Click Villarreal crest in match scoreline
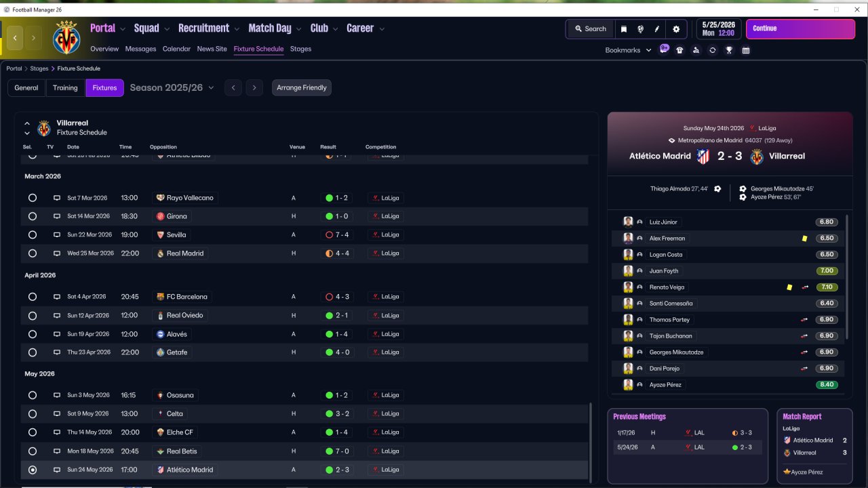This screenshot has width=868, height=488. pos(757,157)
